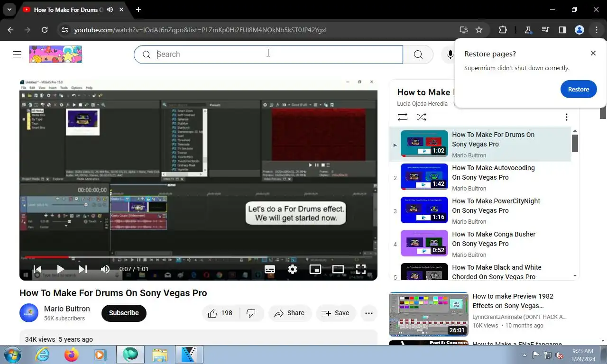
Task: Dislike the video
Action: click(252, 313)
